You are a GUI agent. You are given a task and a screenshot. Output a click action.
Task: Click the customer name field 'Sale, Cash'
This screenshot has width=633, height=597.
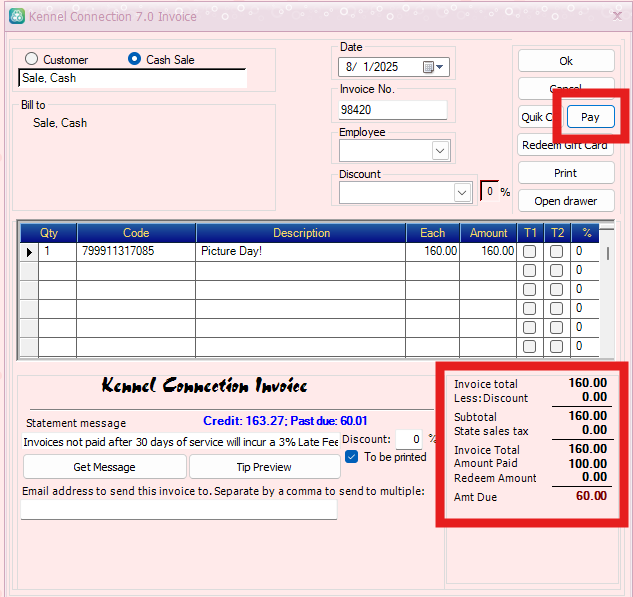point(132,78)
